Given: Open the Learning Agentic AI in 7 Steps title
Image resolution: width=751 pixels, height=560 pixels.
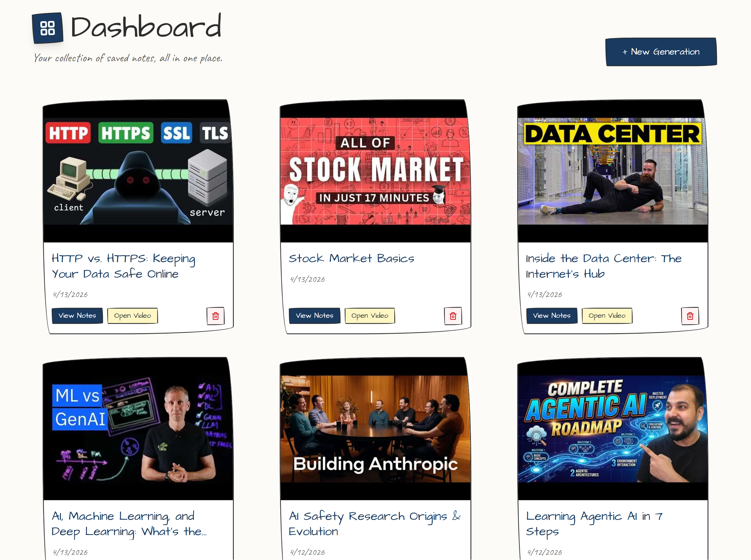Looking at the screenshot, I should click(x=594, y=524).
